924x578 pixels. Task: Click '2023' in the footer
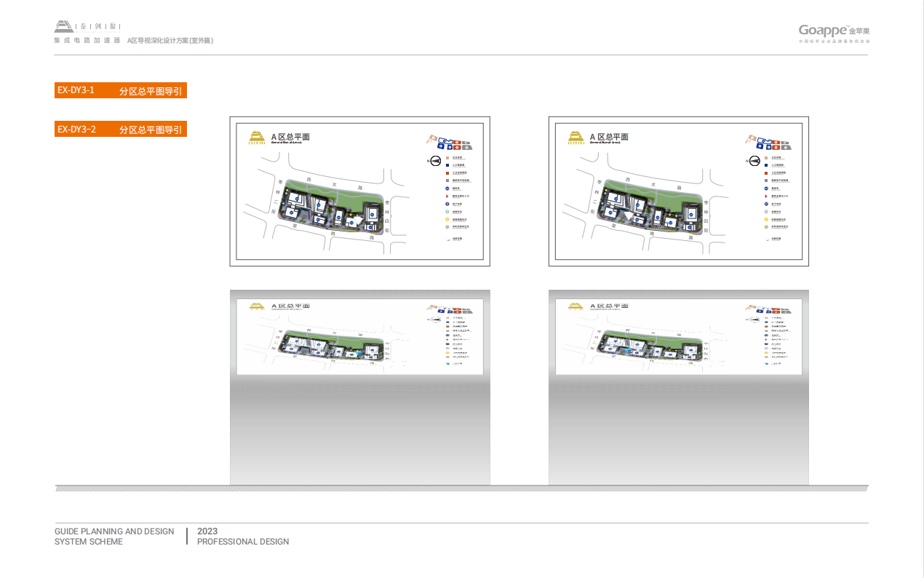pyautogui.click(x=207, y=531)
